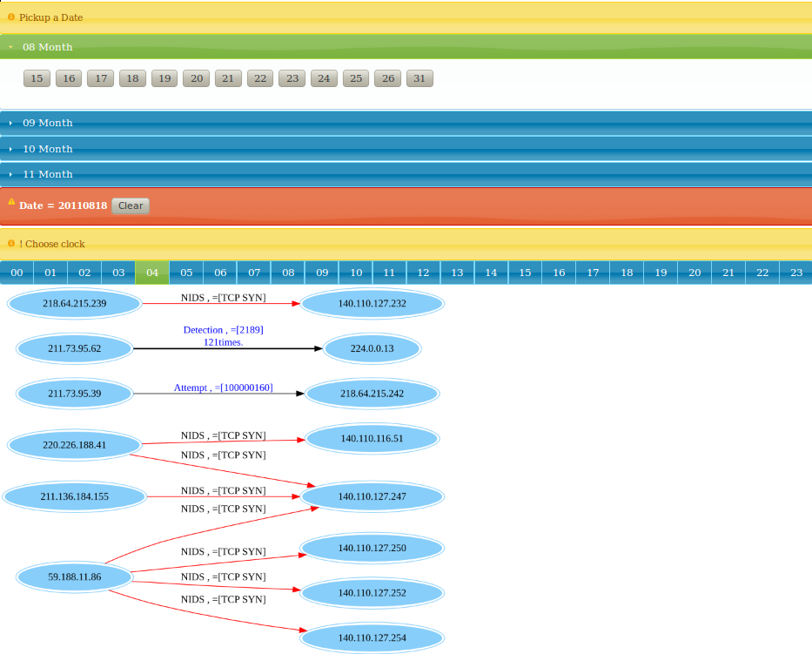Select day 25 button

(356, 78)
